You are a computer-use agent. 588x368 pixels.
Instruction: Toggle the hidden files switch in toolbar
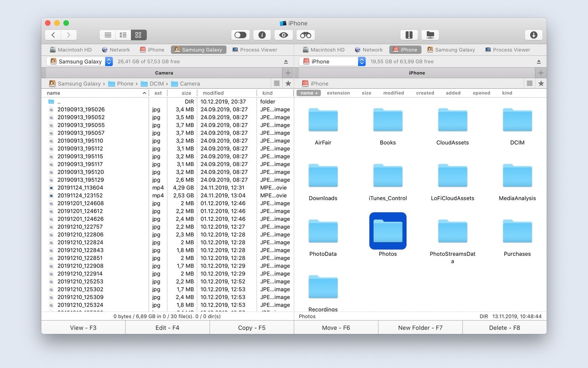coord(240,35)
